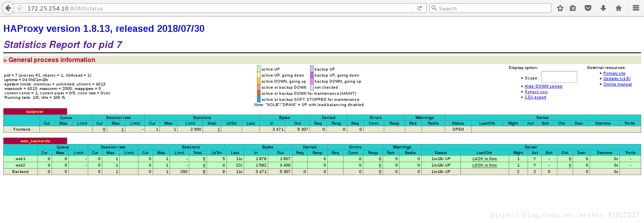Click the browser back arrow button
644x223 pixels.
[8, 8]
